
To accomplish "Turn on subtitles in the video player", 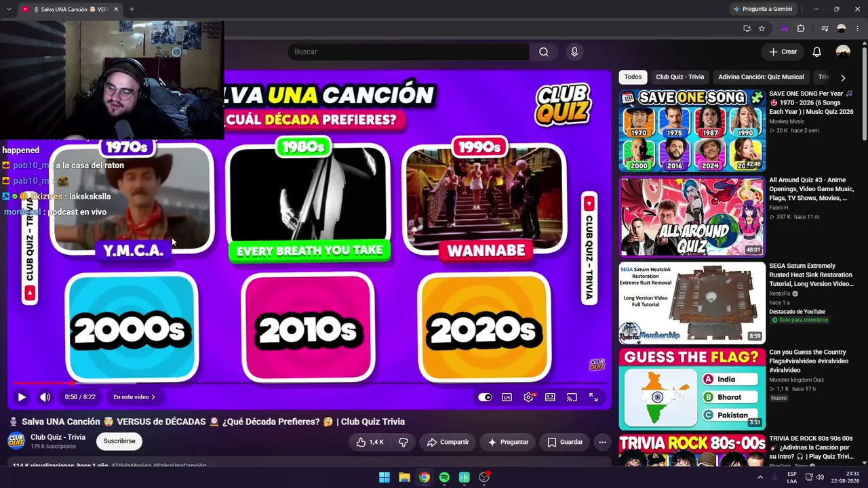I will click(x=507, y=397).
